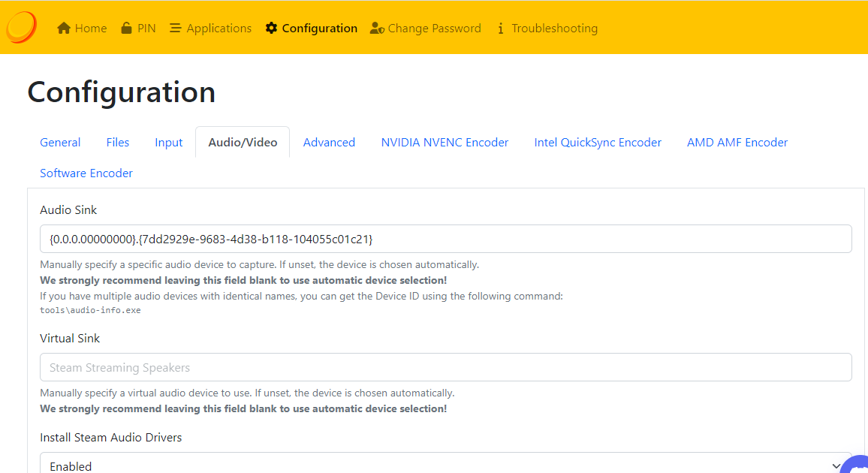Viewport: 868px width, 473px height.
Task: Switch to the Files tab
Action: (x=117, y=142)
